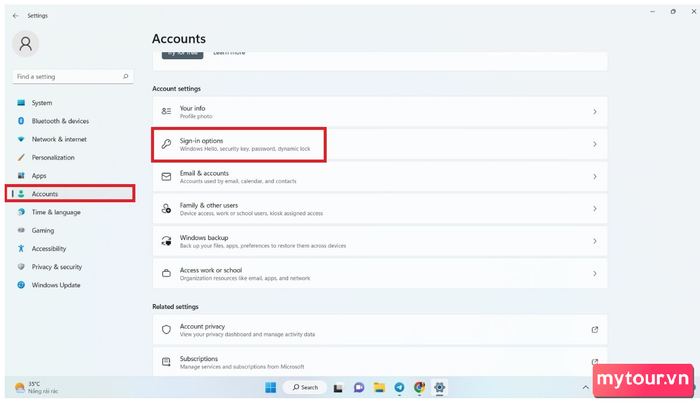Click the Find a setting search field

(x=73, y=76)
